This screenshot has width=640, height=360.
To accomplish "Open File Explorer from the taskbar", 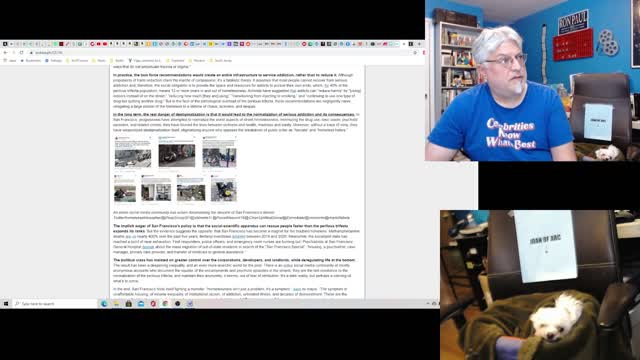I will click(x=116, y=304).
